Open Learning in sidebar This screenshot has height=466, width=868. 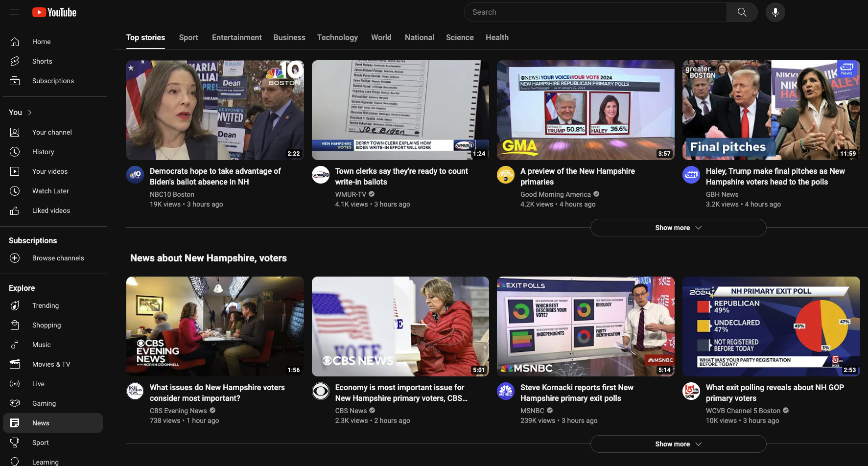click(53, 462)
